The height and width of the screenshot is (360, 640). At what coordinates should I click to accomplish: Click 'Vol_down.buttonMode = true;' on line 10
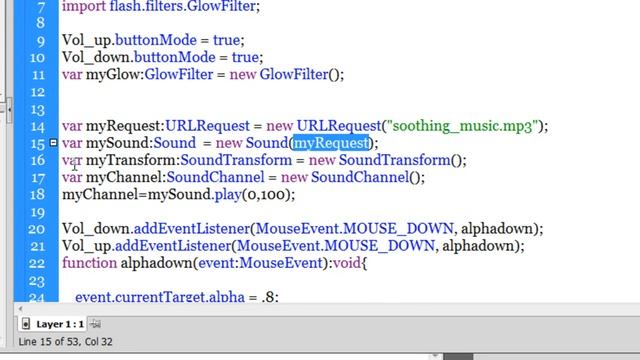pyautogui.click(x=162, y=57)
